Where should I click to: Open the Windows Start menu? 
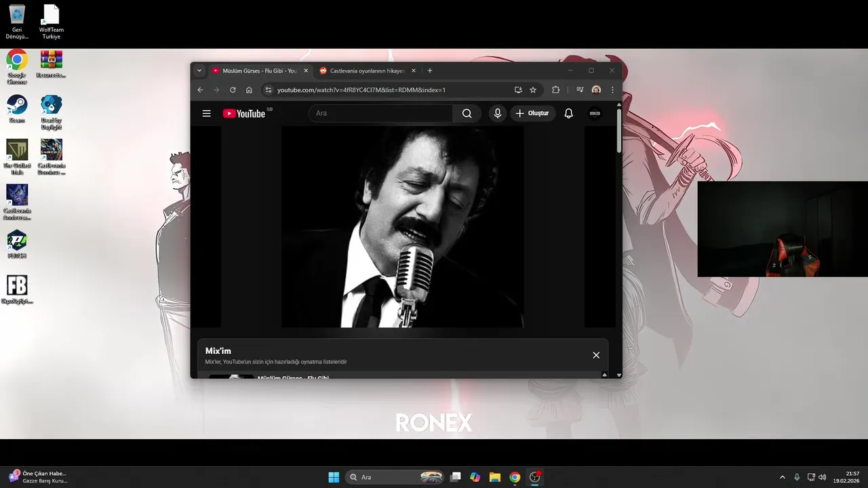point(334,477)
